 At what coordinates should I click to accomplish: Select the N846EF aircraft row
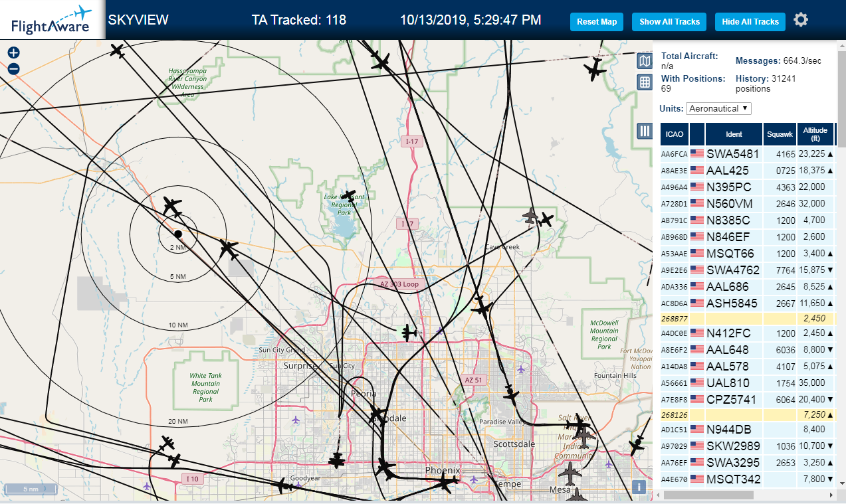pos(748,236)
